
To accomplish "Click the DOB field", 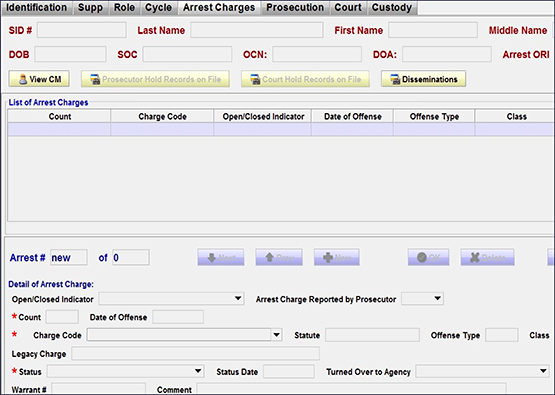I will (x=70, y=54).
